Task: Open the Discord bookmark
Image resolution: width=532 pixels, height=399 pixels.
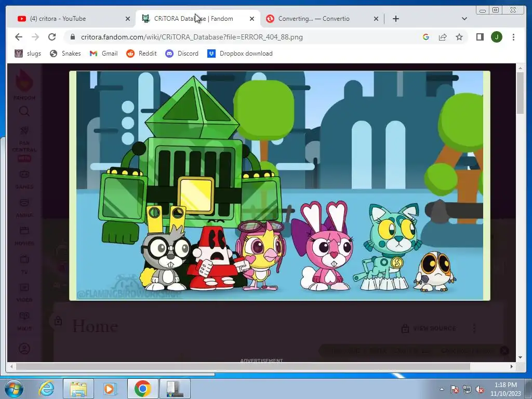Action: (182, 54)
